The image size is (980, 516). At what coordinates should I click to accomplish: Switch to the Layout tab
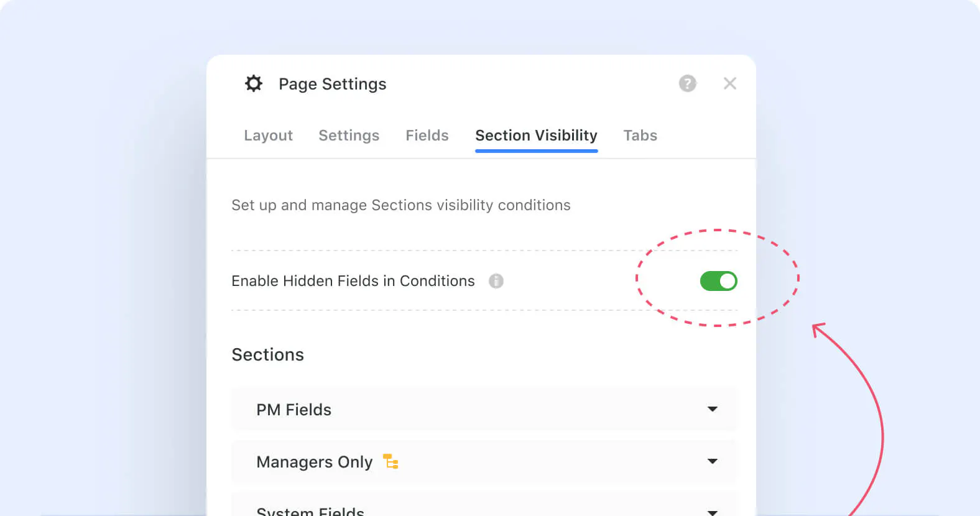pos(268,136)
